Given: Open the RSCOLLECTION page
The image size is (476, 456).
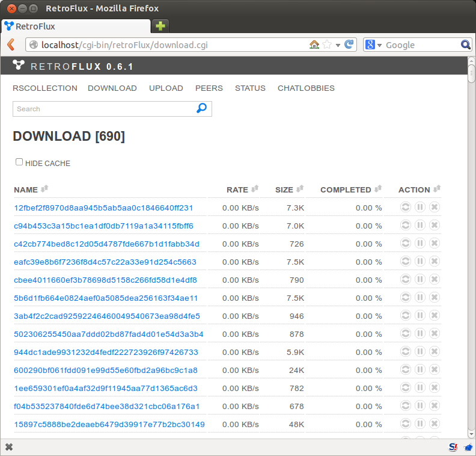Looking at the screenshot, I should pyautogui.click(x=45, y=88).
